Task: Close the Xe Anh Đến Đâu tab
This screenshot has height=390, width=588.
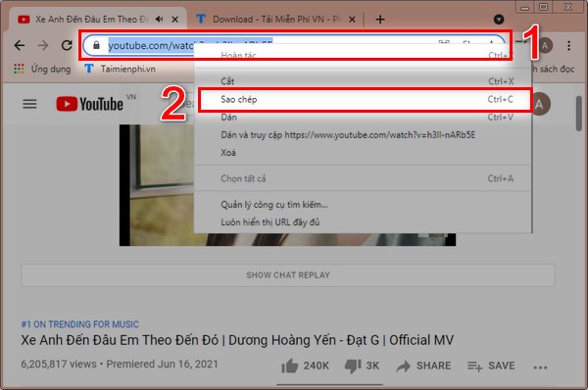Action: (174, 20)
